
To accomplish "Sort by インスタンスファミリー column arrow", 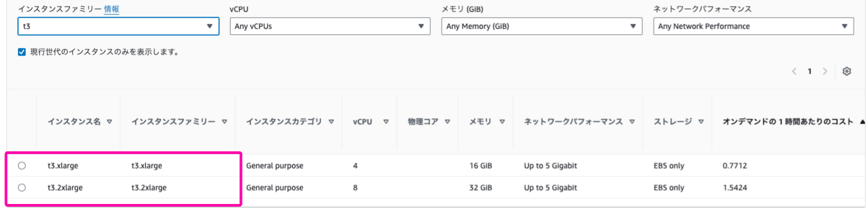I will pyautogui.click(x=225, y=122).
